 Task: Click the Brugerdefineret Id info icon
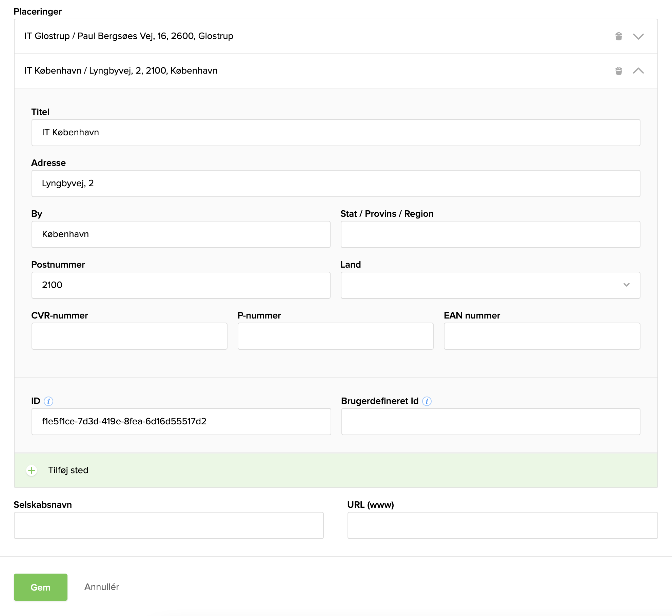(427, 401)
